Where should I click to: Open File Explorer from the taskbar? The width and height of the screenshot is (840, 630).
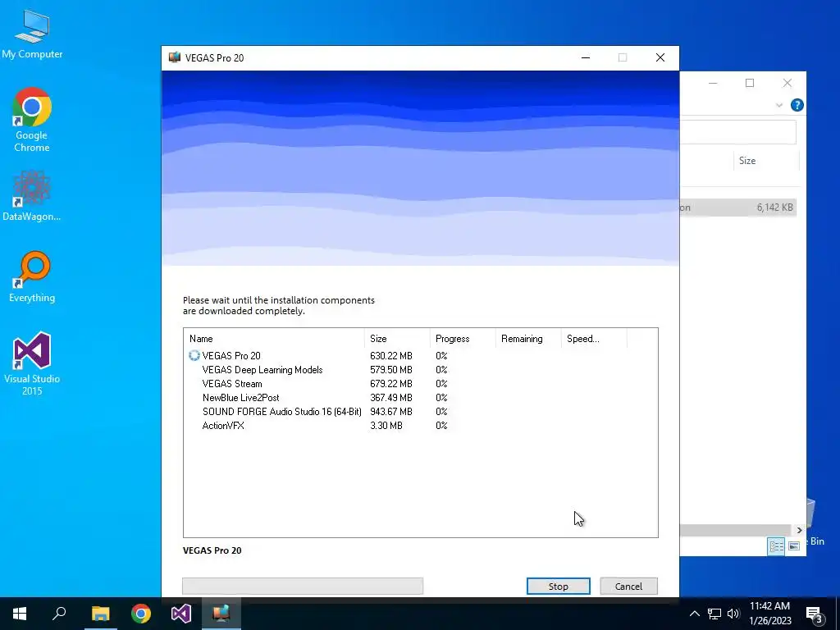coord(100,614)
